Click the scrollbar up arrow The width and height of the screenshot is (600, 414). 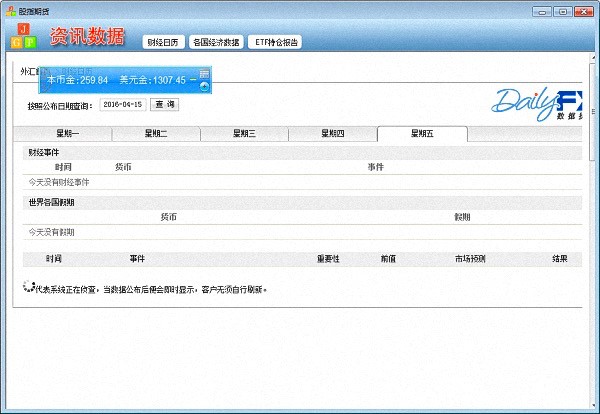coord(593,58)
